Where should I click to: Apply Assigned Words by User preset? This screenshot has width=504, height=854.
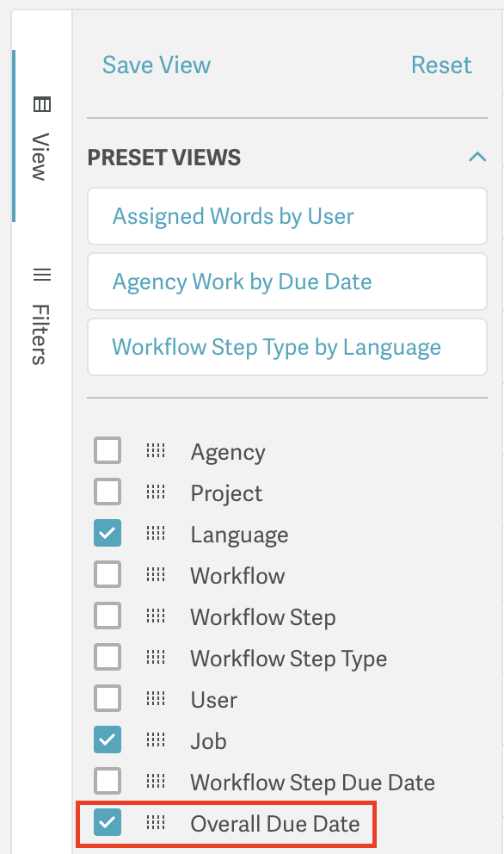287,216
